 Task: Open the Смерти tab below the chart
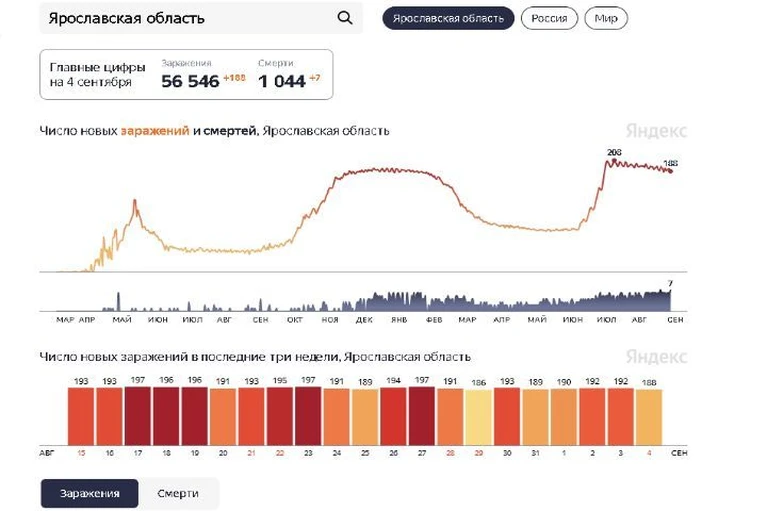[x=178, y=493]
